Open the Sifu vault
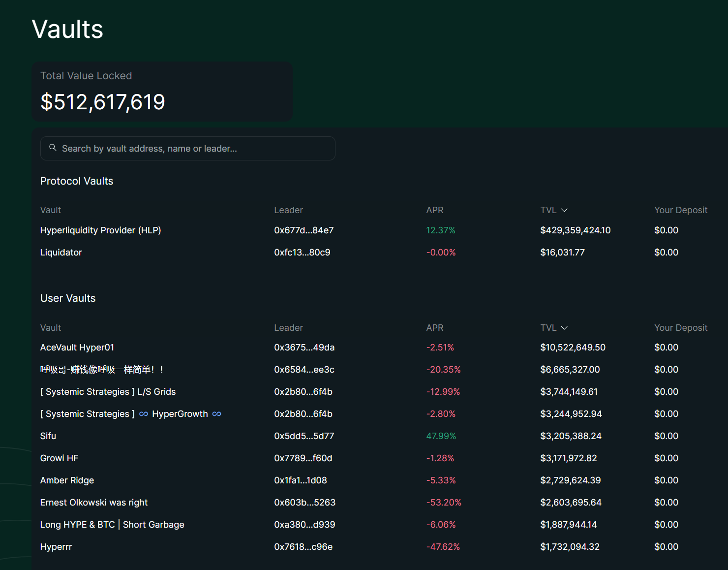The width and height of the screenshot is (728, 570). click(48, 436)
